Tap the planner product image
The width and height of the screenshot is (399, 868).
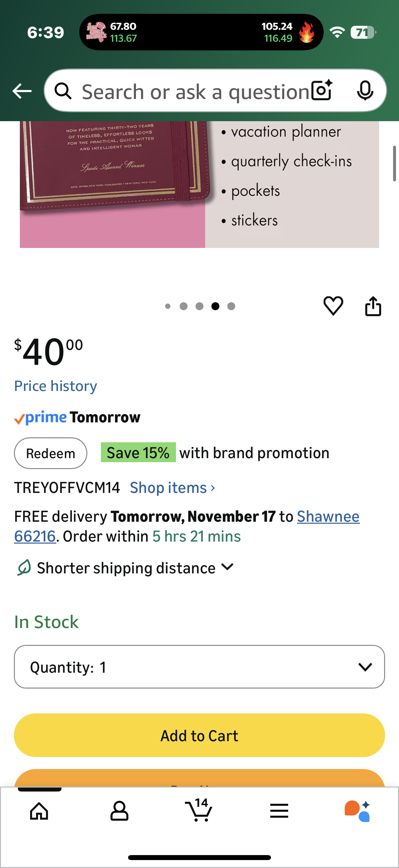click(199, 185)
